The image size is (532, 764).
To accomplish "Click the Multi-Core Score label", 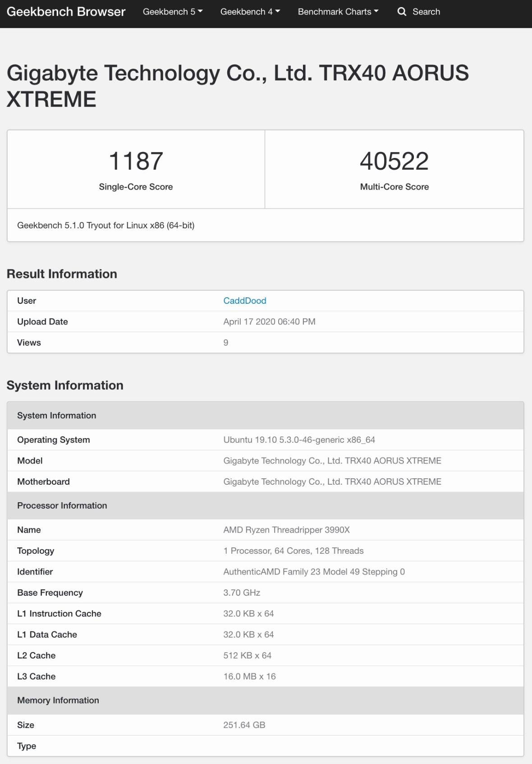I will click(x=394, y=187).
